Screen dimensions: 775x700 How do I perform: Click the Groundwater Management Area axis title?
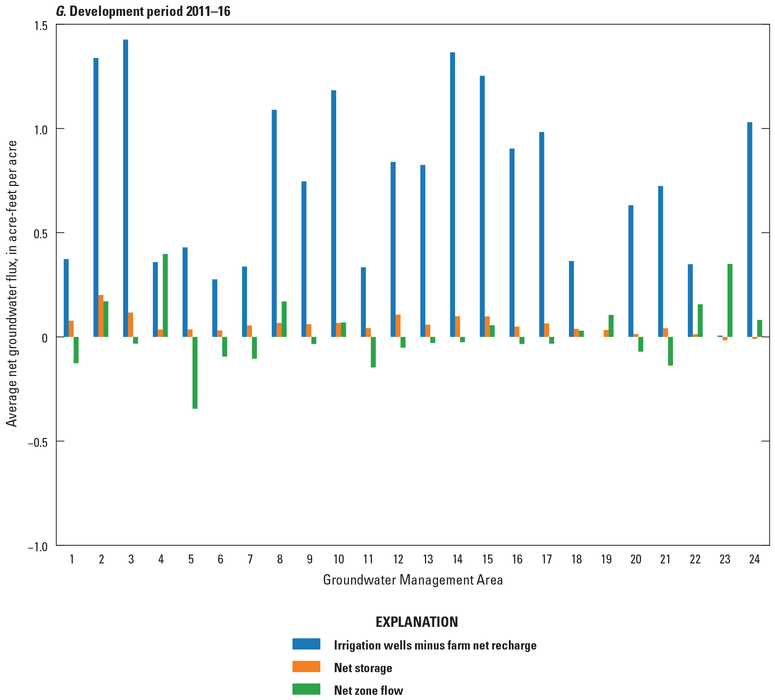(412, 580)
